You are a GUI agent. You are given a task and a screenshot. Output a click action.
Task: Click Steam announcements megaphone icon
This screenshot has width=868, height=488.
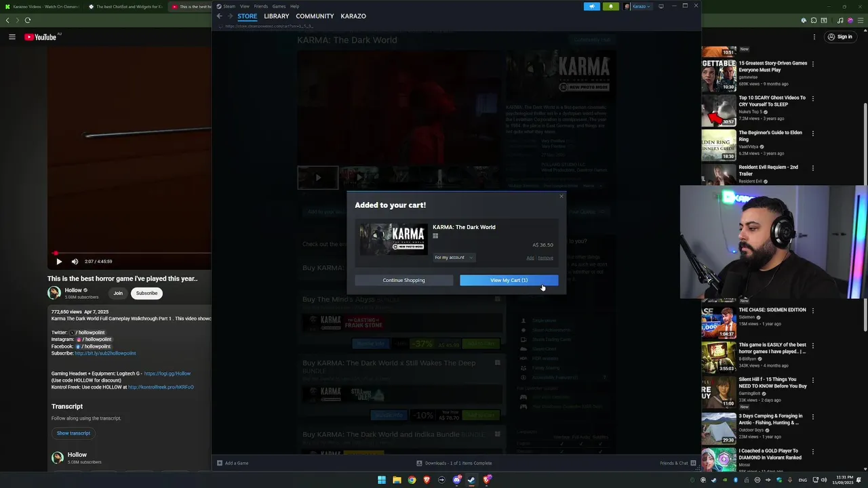pos(592,6)
